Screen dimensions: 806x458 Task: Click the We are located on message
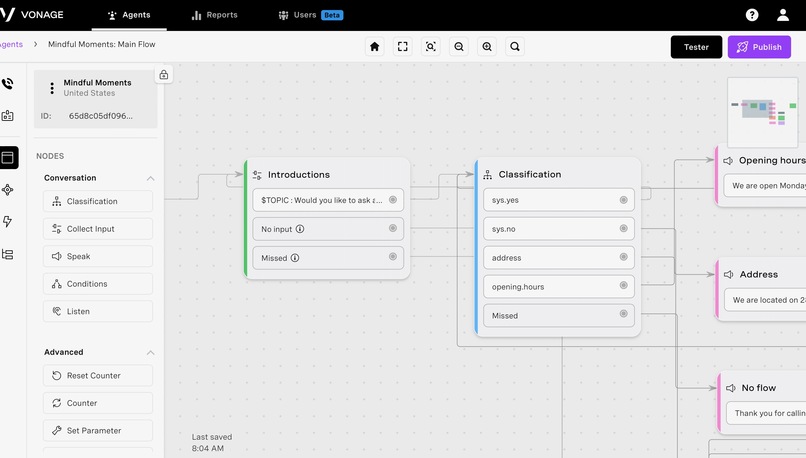point(765,300)
